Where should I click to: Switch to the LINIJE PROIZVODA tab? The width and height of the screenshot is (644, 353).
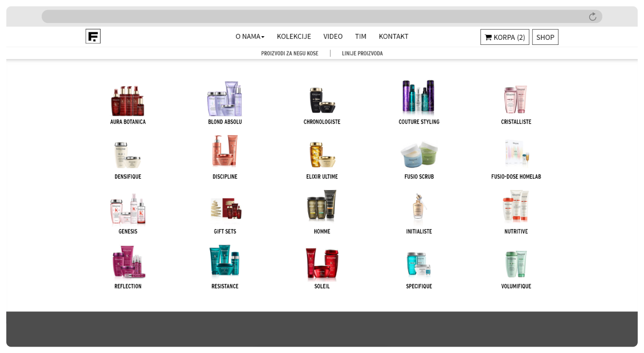[x=362, y=53]
